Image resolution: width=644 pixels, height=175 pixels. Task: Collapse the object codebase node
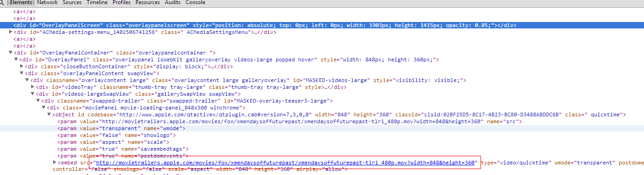(x=49, y=115)
